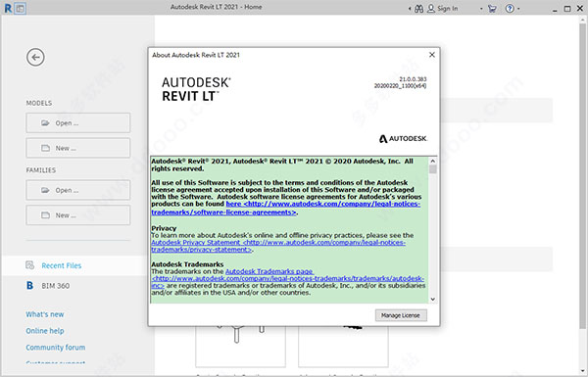
Task: Click the MODELS section heading
Action: (x=39, y=103)
